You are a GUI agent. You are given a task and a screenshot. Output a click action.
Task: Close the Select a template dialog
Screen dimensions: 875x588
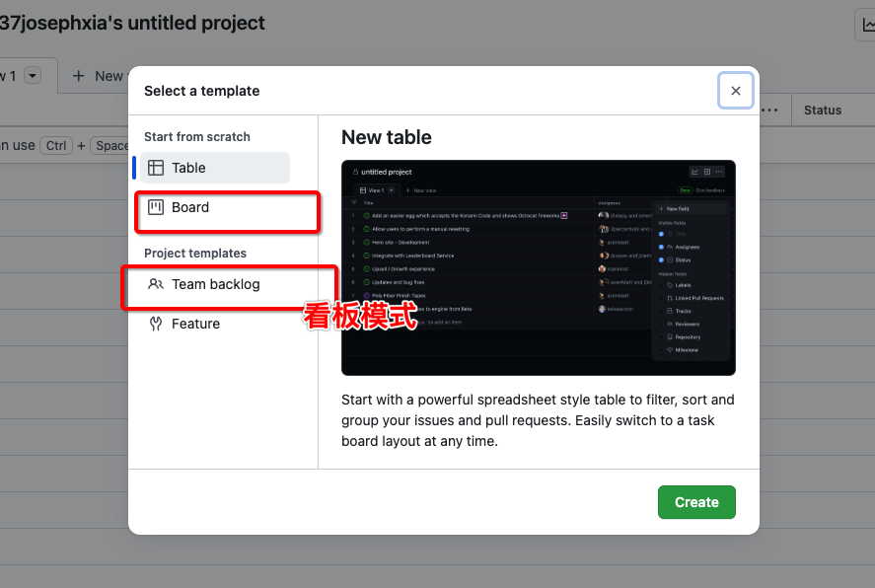(736, 91)
